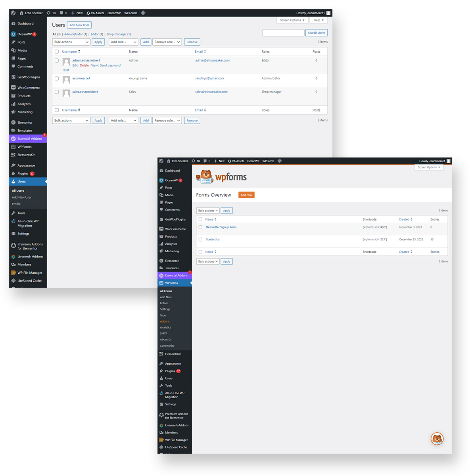The width and height of the screenshot is (476, 476).
Task: Check the select-all checkbox in the Users table header
Action: (x=56, y=51)
